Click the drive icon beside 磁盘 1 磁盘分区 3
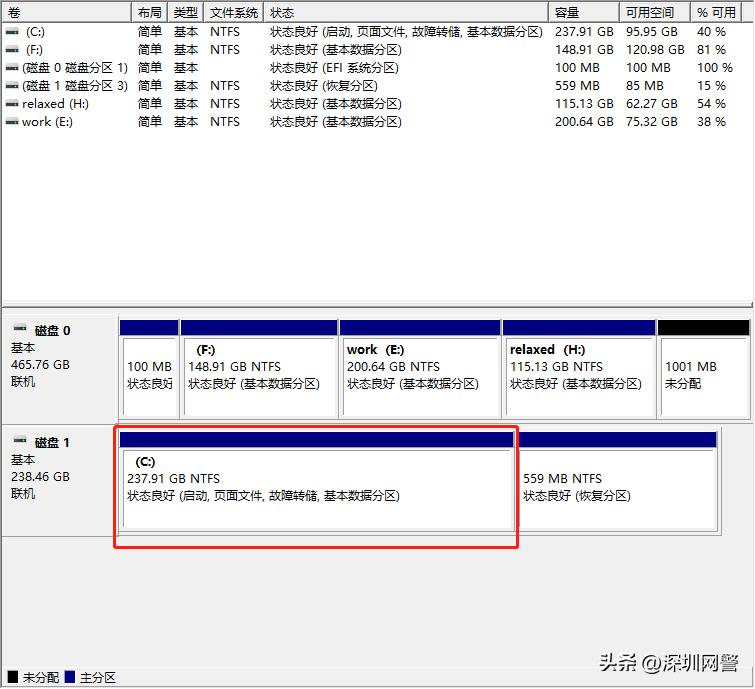 [12, 86]
